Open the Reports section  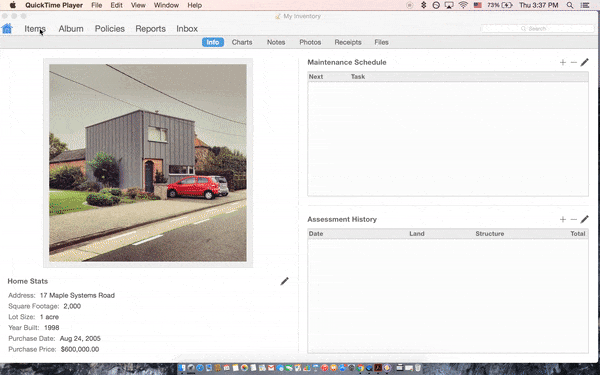pyautogui.click(x=150, y=29)
